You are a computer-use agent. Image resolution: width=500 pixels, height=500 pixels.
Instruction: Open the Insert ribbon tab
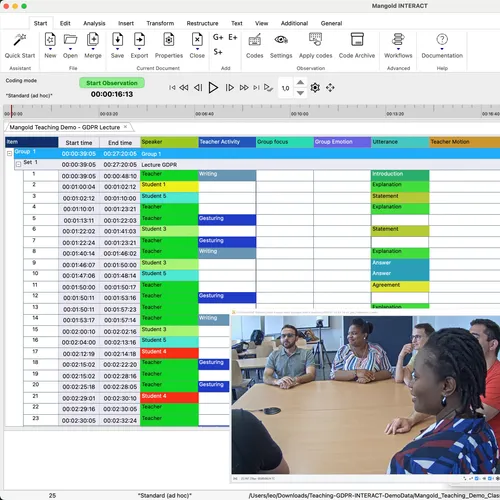point(126,23)
